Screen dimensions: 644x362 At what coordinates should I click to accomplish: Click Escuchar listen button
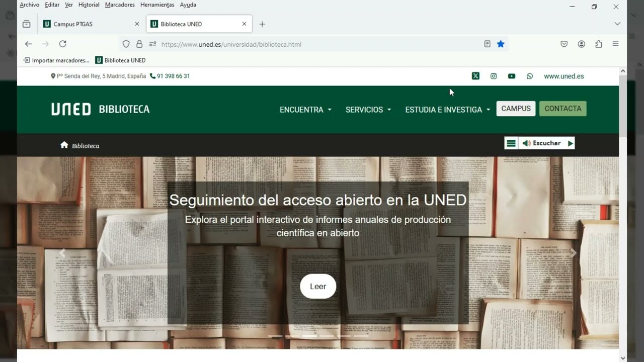(x=542, y=143)
